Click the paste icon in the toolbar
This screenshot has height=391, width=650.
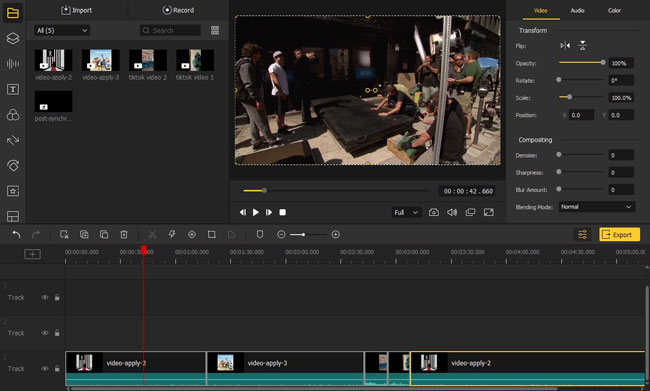104,235
